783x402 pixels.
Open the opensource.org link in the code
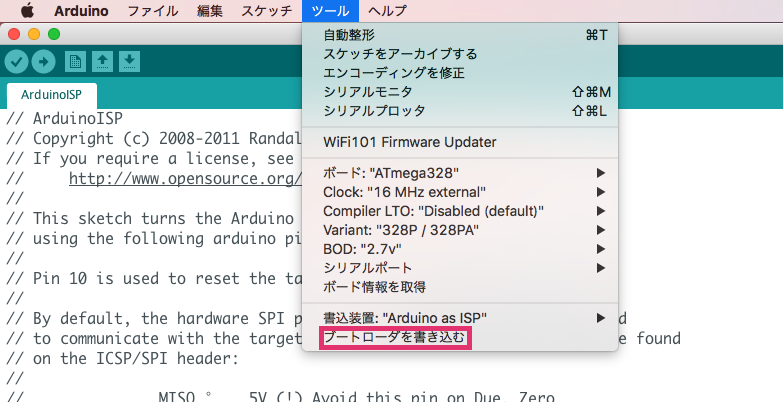[x=185, y=179]
